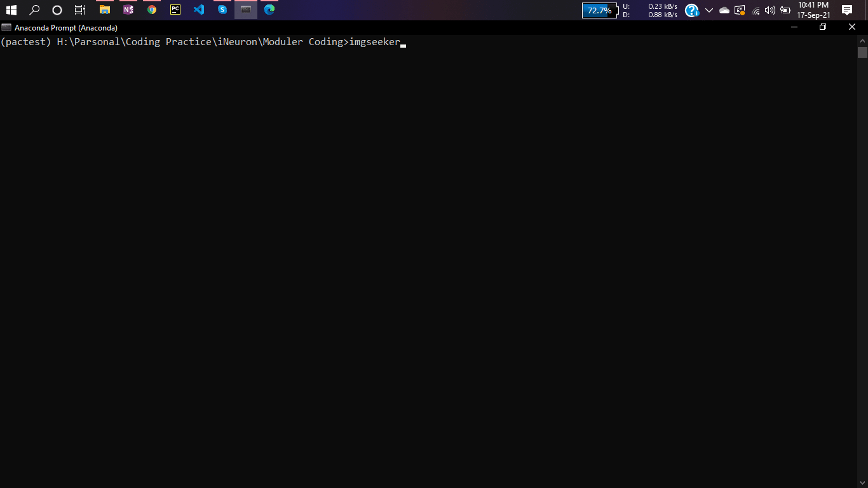Screen dimensions: 868x488
Task: Switch to Google Chrome in the taskbar
Action: click(152, 10)
